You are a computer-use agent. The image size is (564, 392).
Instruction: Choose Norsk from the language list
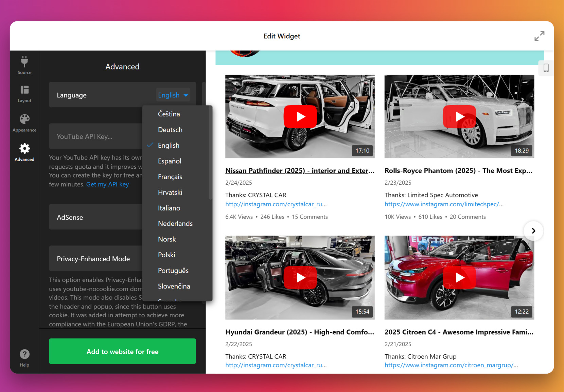click(167, 239)
